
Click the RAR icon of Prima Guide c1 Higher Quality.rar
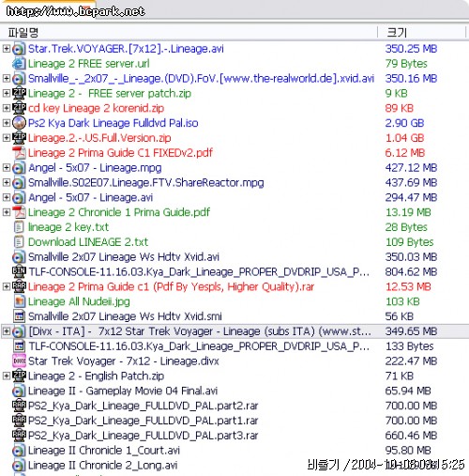point(19,287)
